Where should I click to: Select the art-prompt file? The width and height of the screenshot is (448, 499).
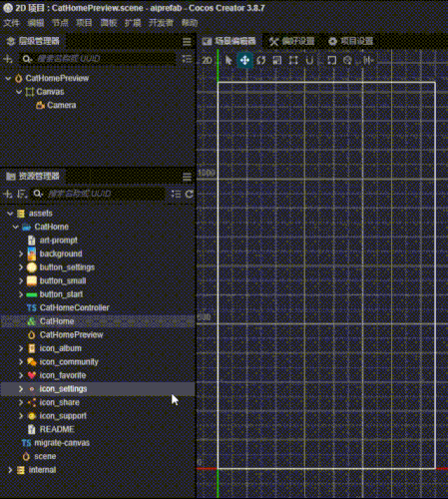coord(59,241)
